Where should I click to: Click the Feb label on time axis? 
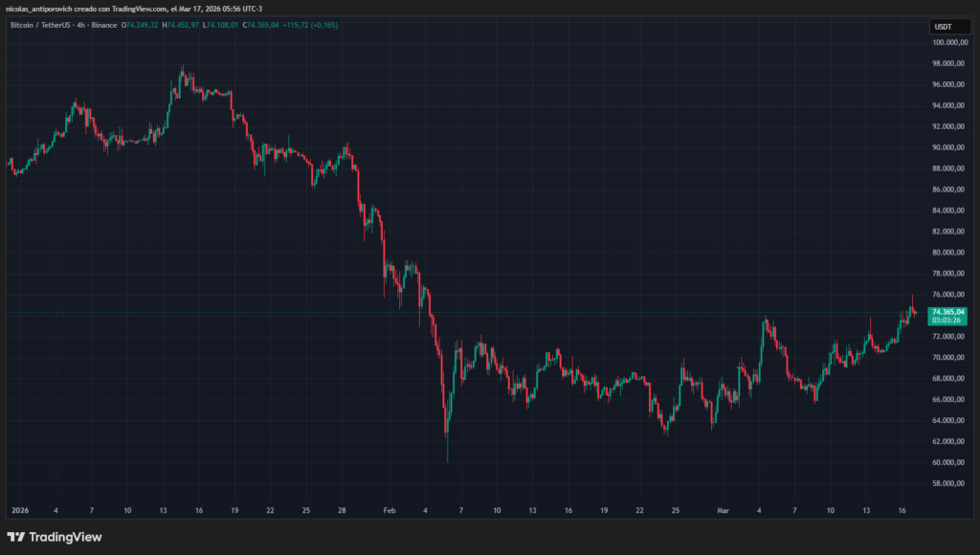[389, 510]
